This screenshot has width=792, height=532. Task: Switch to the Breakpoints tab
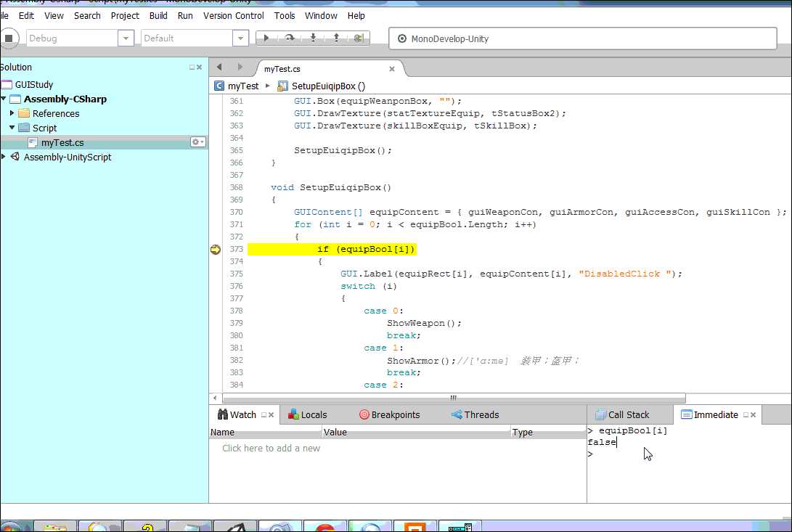tap(389, 415)
